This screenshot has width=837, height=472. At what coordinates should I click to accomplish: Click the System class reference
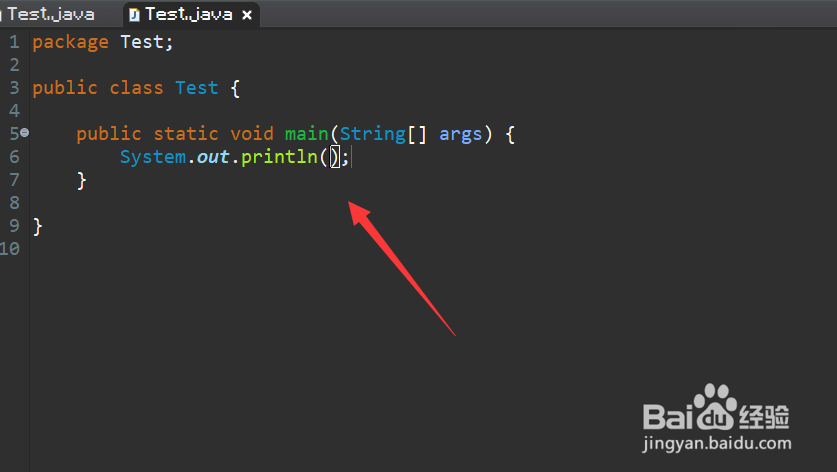[153, 158]
